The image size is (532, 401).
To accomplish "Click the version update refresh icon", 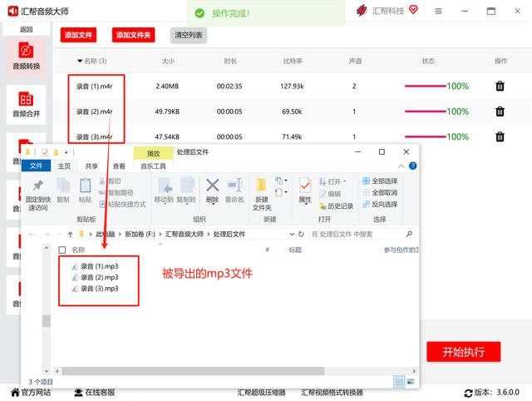I will [468, 394].
